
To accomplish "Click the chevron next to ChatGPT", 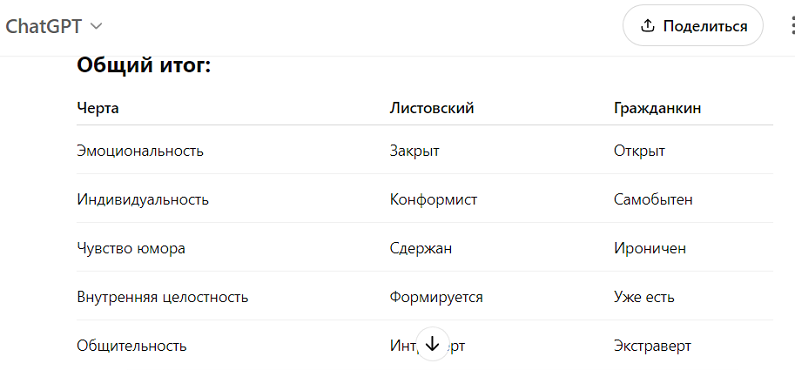I will [96, 26].
